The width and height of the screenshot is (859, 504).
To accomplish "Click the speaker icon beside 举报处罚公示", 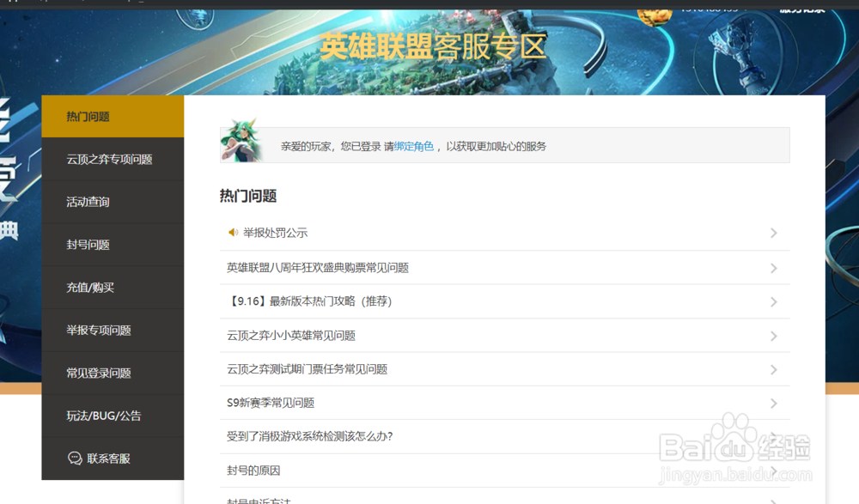I will coord(233,233).
